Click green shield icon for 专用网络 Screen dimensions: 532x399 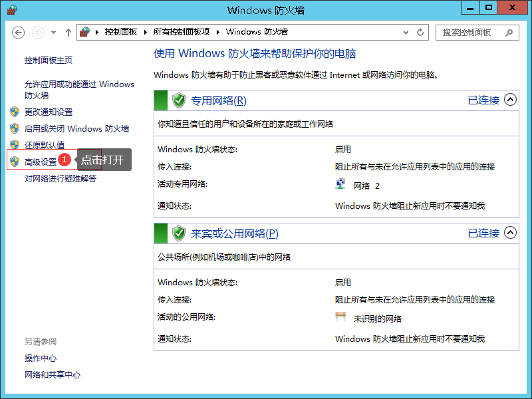tap(179, 100)
